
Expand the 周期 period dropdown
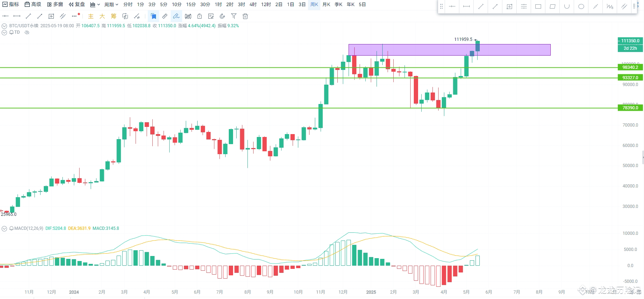pyautogui.click(x=111, y=5)
